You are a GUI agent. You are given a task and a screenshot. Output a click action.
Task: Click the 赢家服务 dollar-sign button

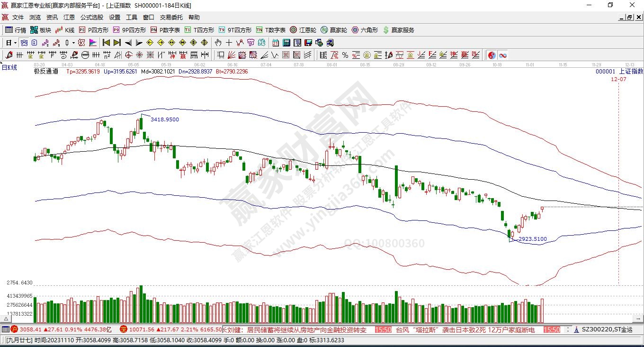point(399,30)
